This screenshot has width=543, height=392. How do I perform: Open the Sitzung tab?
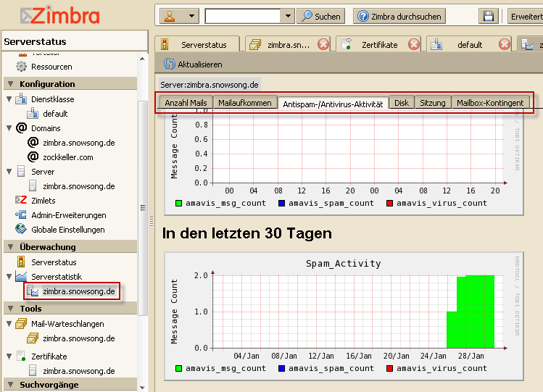coord(433,103)
